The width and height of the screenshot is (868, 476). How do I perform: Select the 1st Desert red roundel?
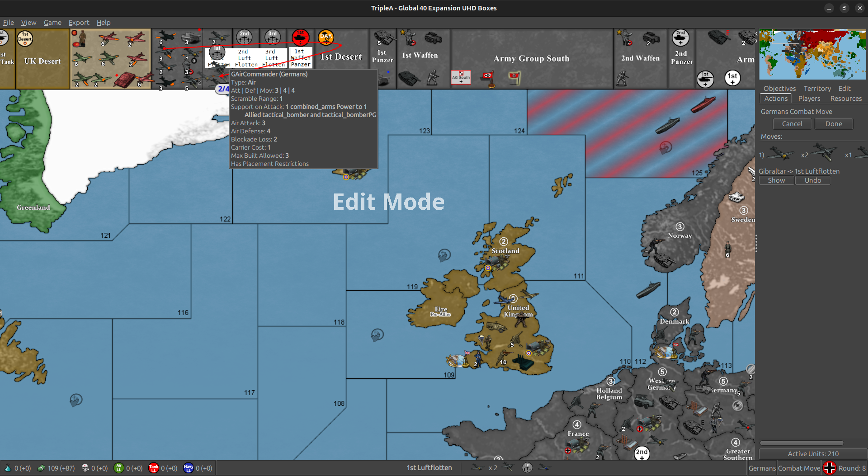point(301,38)
